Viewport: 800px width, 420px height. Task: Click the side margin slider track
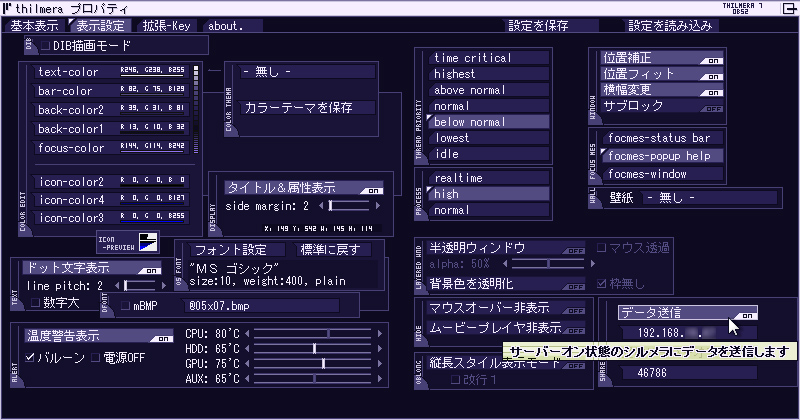pos(349,206)
